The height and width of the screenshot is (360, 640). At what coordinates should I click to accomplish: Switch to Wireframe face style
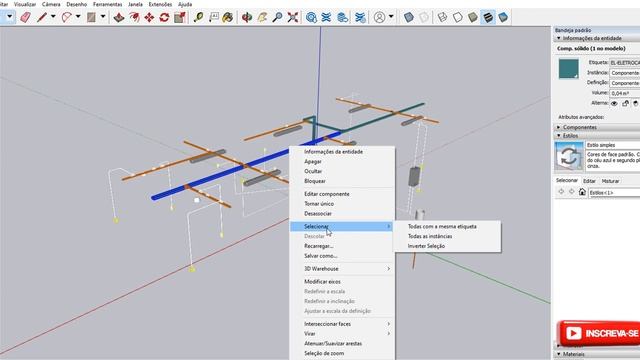(442, 17)
